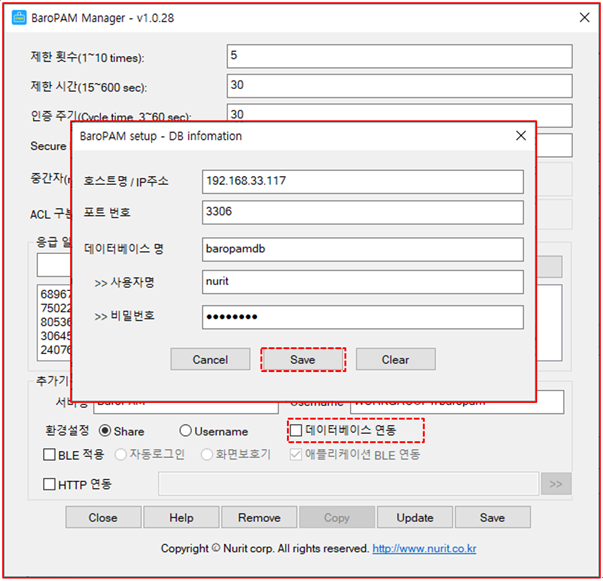Click the Help button

point(181,518)
